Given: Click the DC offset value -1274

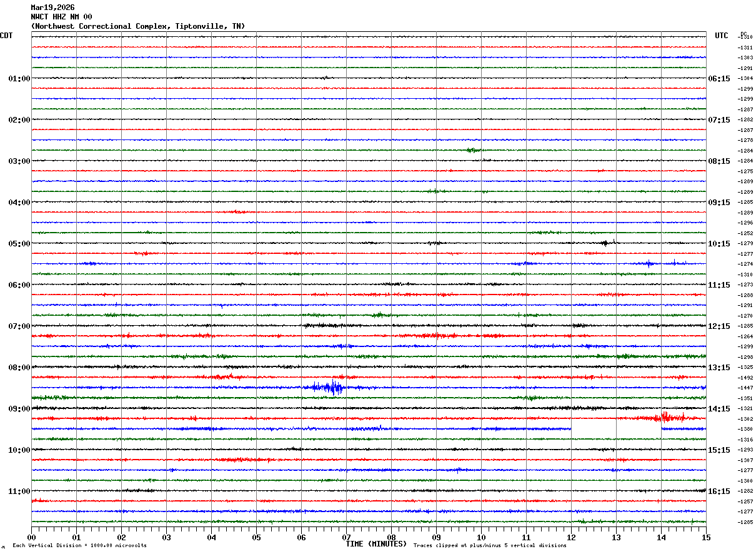Looking at the screenshot, I should point(745,264).
